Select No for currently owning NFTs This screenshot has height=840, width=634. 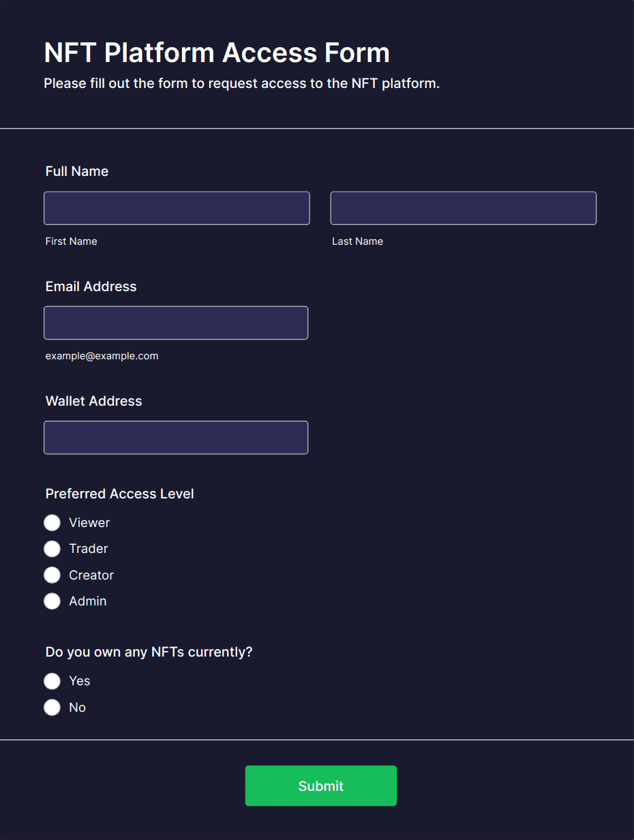pos(52,708)
